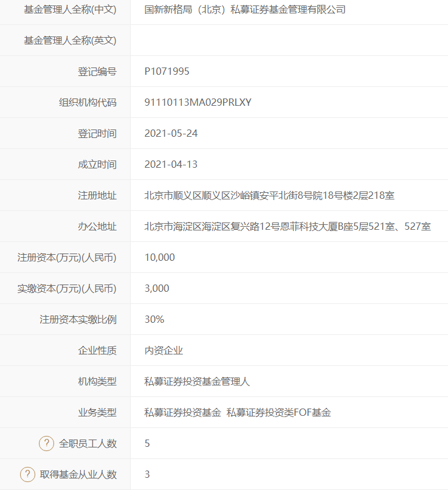Click the 私募证券投资基金管理人 institution type value
The height and width of the screenshot is (490, 448).
tap(197, 381)
